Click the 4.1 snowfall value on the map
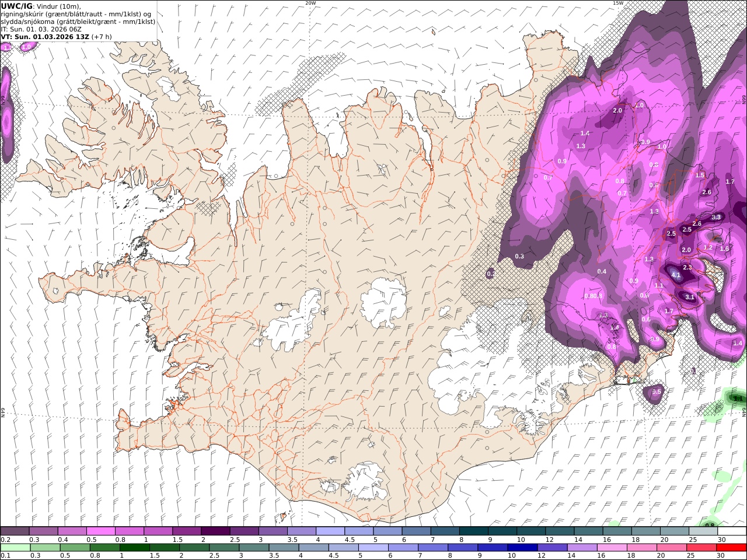Image resolution: width=747 pixels, height=560 pixels. (x=676, y=275)
